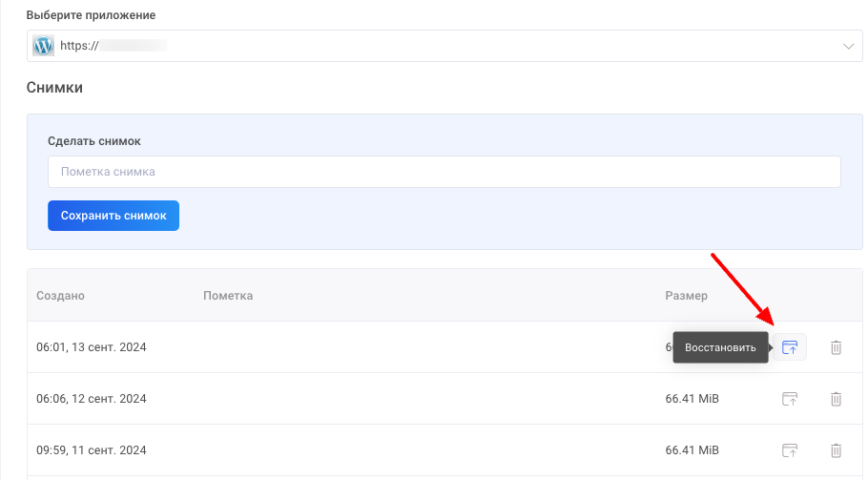Click the 'Снимки' section heading
868x480 pixels.
54,88
